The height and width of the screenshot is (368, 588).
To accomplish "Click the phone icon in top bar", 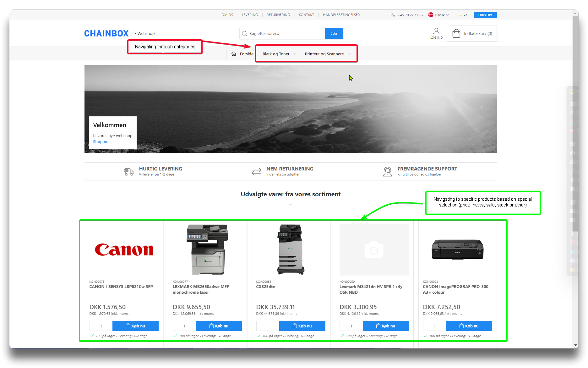I will tap(393, 15).
